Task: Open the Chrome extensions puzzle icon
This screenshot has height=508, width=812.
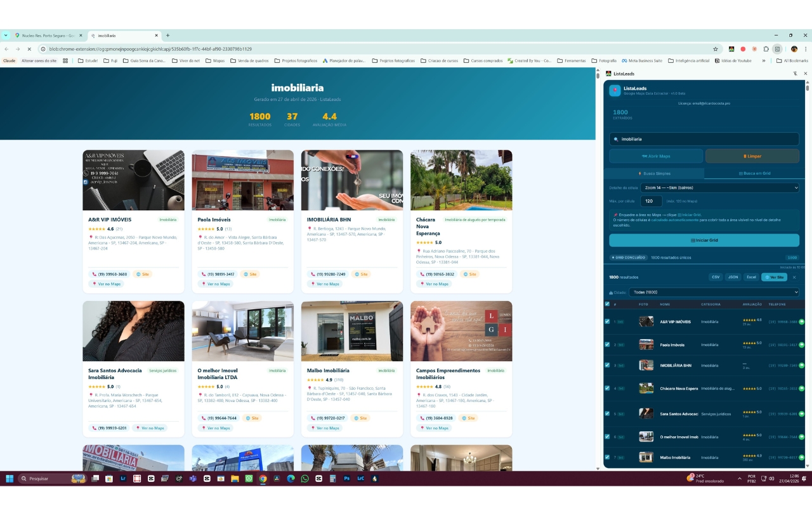Action: click(x=766, y=49)
